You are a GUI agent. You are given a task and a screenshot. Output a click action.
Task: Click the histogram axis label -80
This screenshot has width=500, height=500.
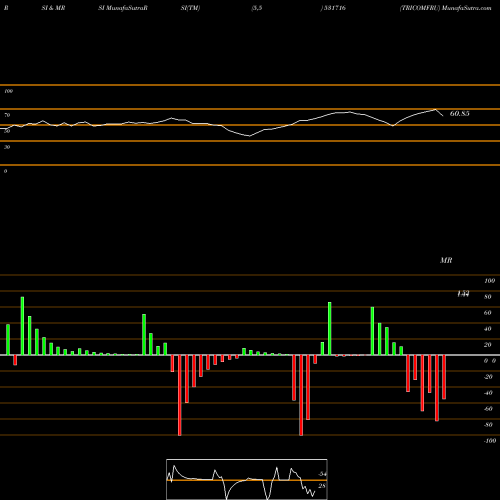pos(488,425)
